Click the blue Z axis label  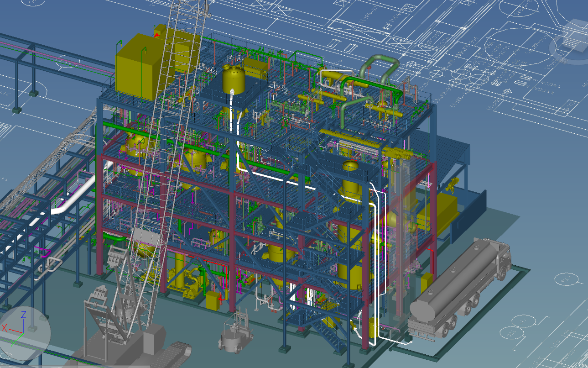(24, 314)
